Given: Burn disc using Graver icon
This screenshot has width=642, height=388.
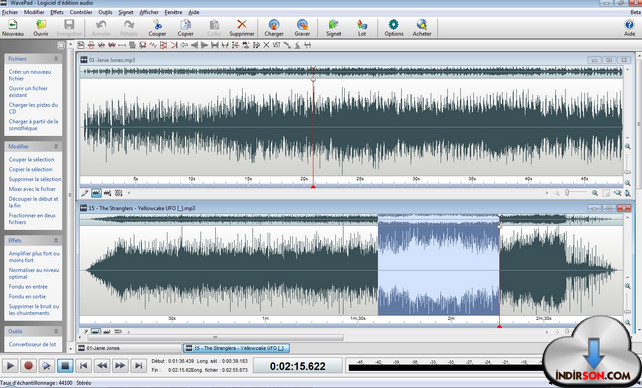Looking at the screenshot, I should coord(302,27).
